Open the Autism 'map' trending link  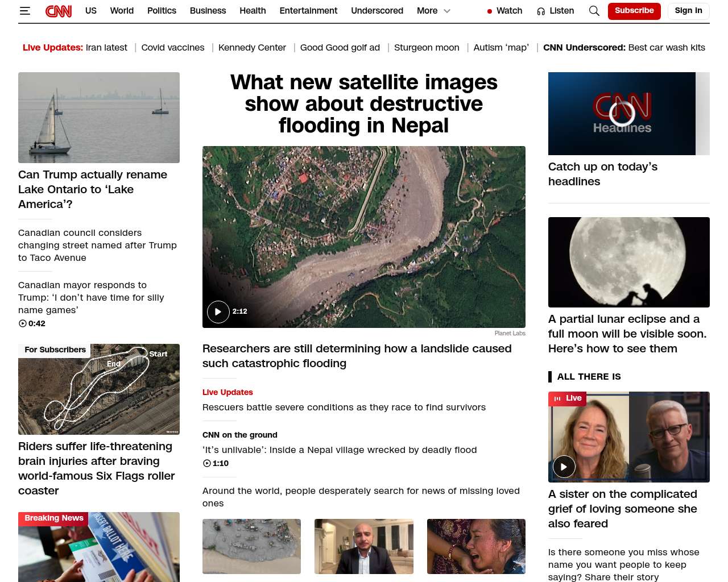501,48
